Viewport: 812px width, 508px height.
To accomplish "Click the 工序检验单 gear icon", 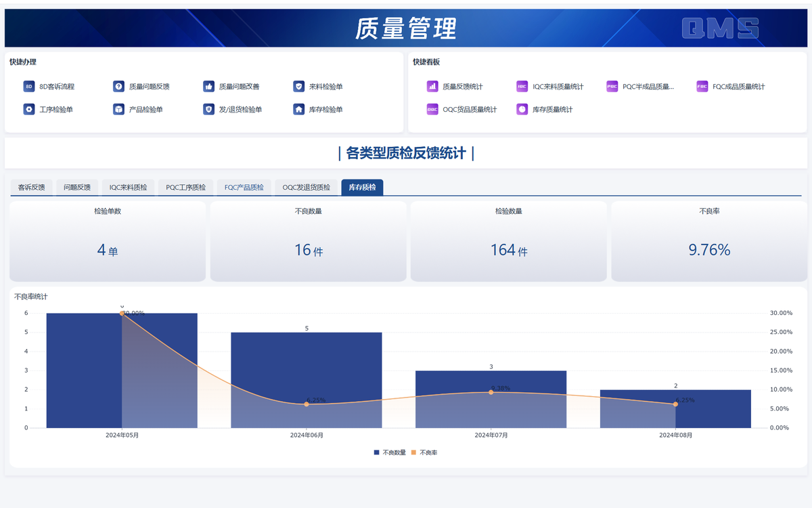I will (x=28, y=109).
